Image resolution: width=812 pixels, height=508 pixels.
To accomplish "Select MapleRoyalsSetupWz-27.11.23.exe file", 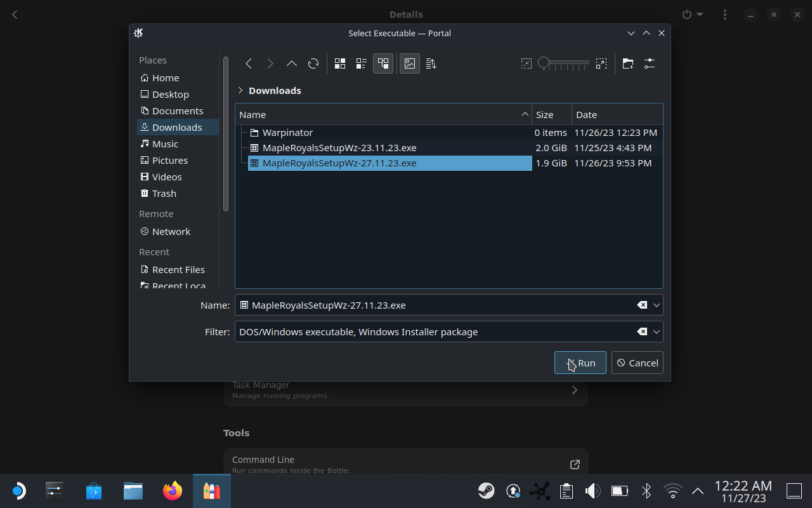I will pos(449,163).
